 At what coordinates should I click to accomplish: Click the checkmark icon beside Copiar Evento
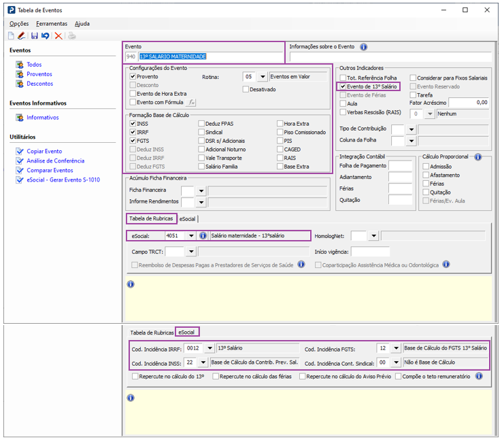coord(20,151)
